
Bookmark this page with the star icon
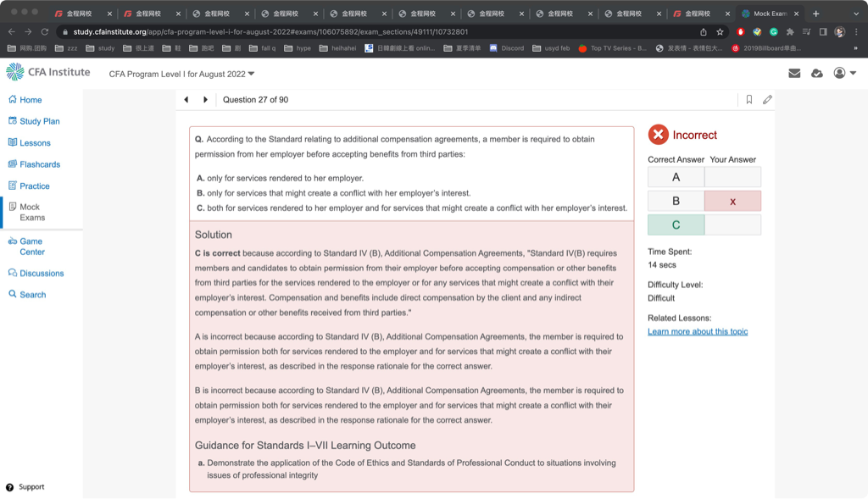pos(720,32)
